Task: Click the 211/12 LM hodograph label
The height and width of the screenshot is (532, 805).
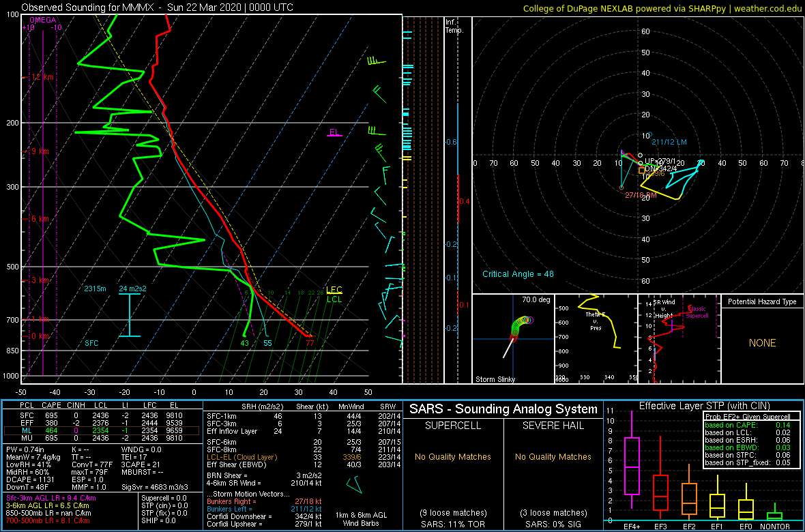Action: coord(669,142)
